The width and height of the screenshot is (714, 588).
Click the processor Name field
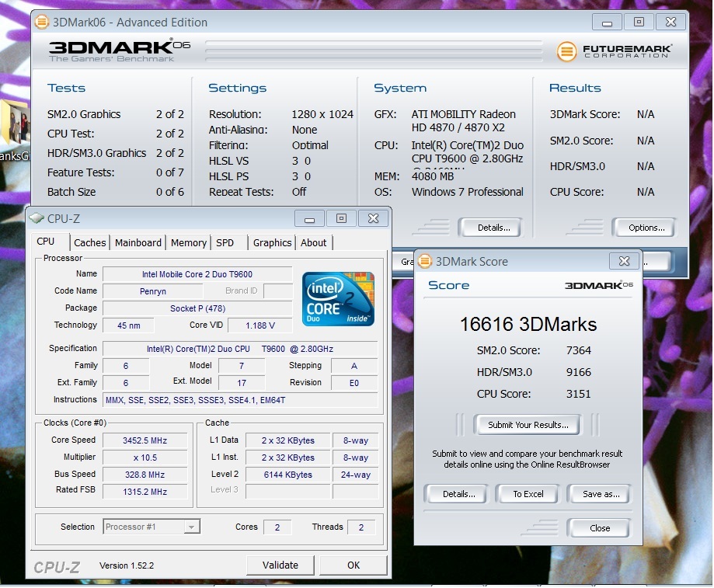pyautogui.click(x=197, y=274)
